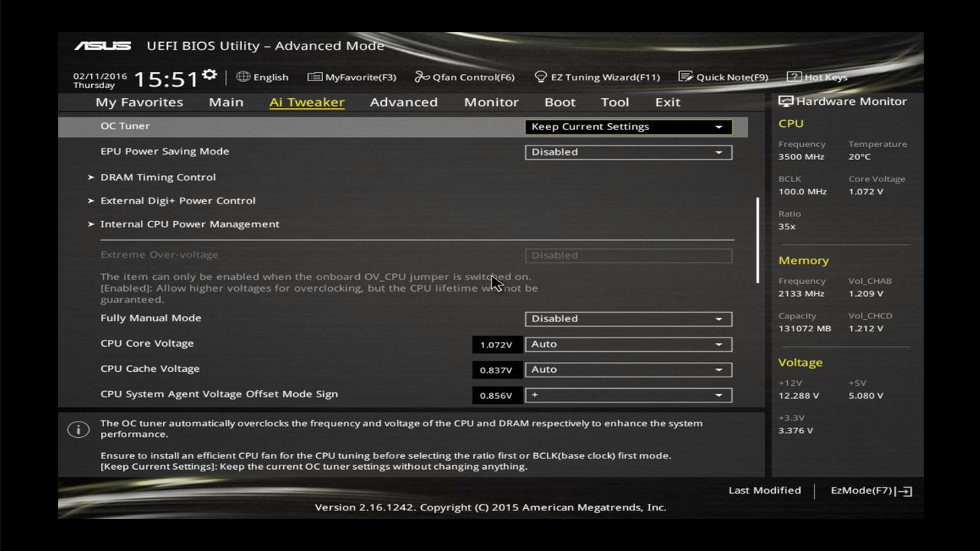Click the CPU Core Voltage 1.072V value box
This screenshot has height=551, width=980.
(x=497, y=344)
